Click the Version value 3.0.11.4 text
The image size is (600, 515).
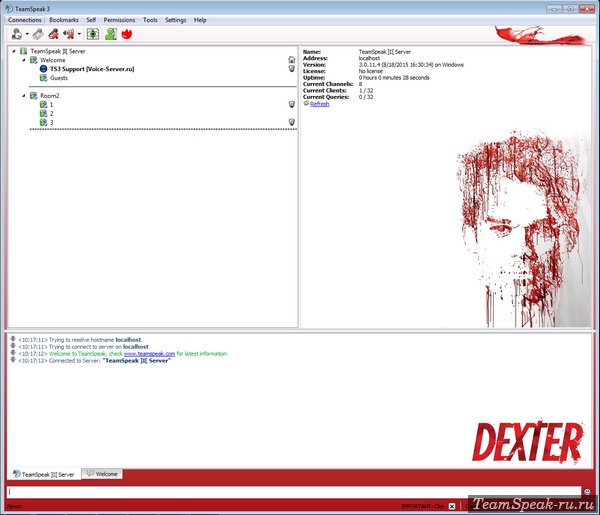click(x=411, y=65)
